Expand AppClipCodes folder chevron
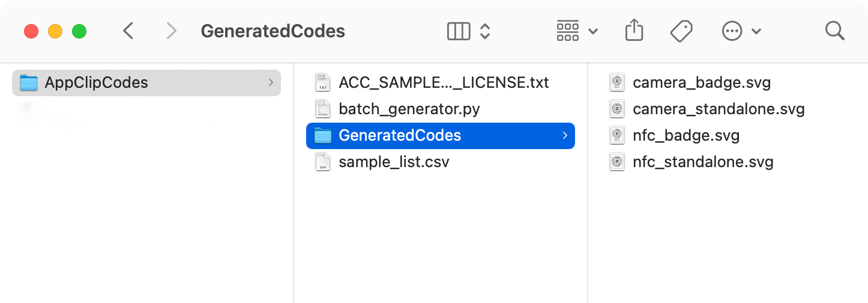Viewport: 868px width, 303px height. (x=271, y=82)
